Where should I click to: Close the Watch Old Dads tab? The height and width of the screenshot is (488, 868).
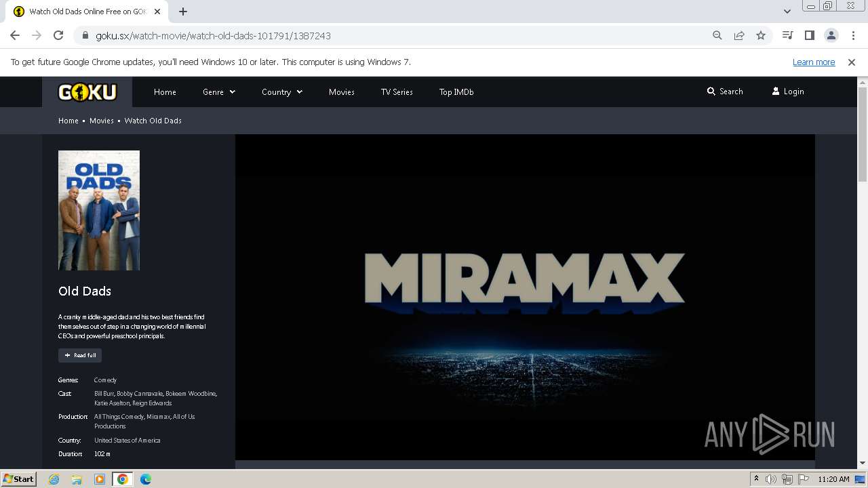click(157, 12)
